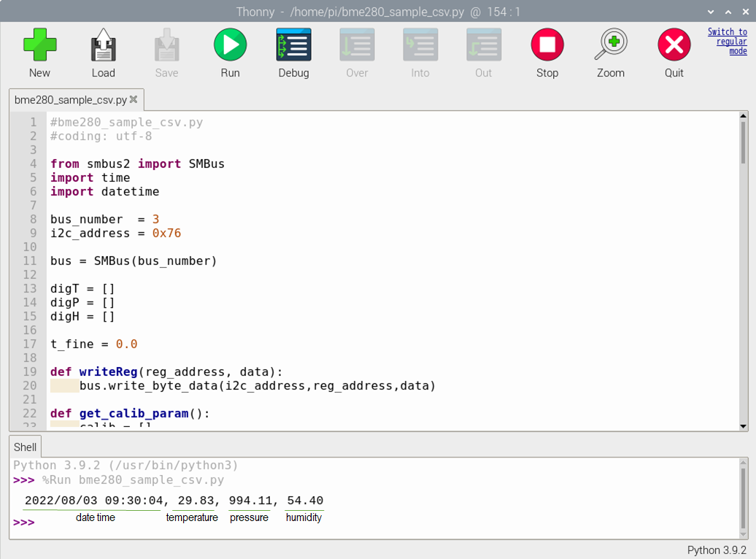Step Over in the debugger

(357, 45)
